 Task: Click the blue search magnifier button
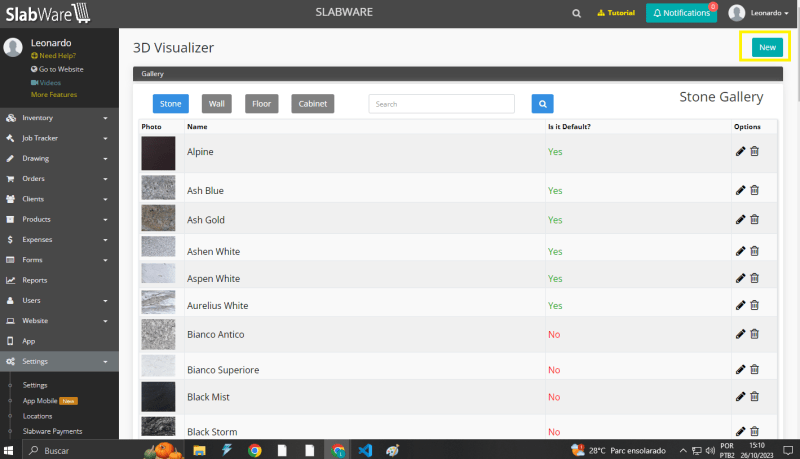542,104
